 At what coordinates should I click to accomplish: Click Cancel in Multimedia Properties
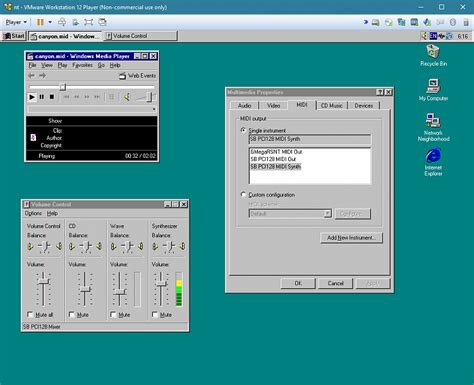[x=335, y=283]
